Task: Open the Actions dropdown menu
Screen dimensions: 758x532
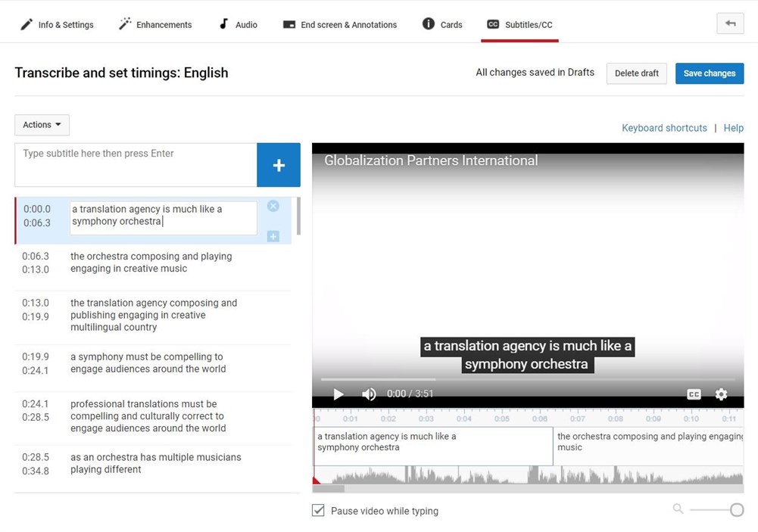Action: [42, 124]
